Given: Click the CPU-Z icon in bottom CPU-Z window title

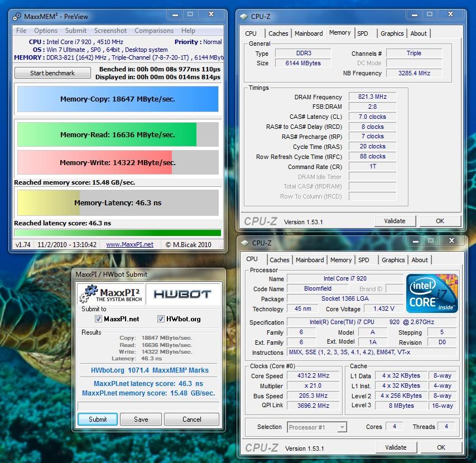Looking at the screenshot, I should 245,243.
